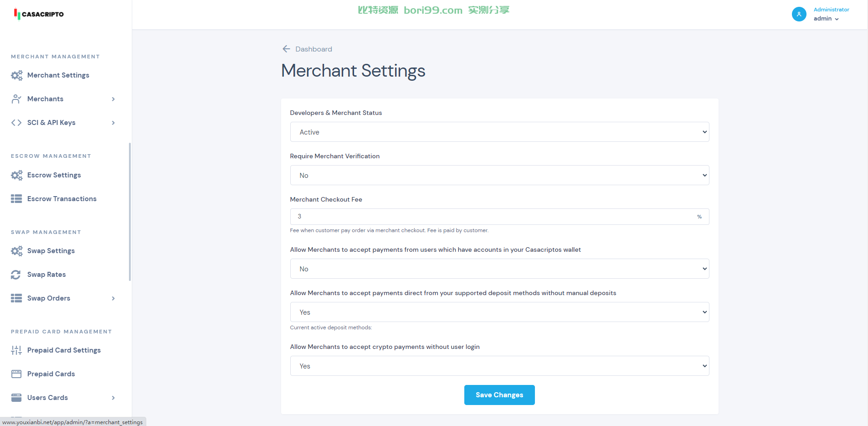The width and height of the screenshot is (868, 426).
Task: Click the Merchant Settings gears icon
Action: [x=17, y=75]
